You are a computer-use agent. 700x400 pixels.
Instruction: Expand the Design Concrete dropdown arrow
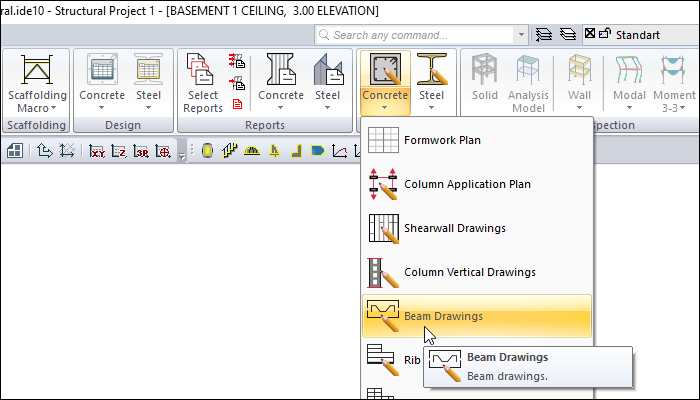[x=101, y=108]
